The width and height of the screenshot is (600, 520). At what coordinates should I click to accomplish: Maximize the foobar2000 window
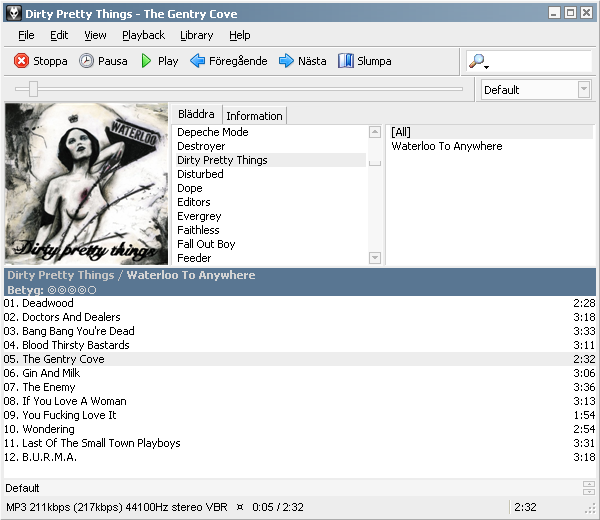[571, 13]
